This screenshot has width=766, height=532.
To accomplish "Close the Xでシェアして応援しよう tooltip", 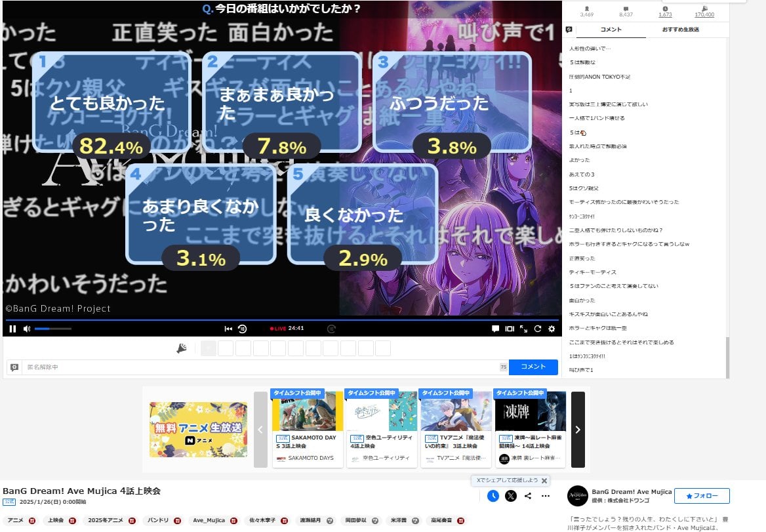I will click(x=544, y=481).
